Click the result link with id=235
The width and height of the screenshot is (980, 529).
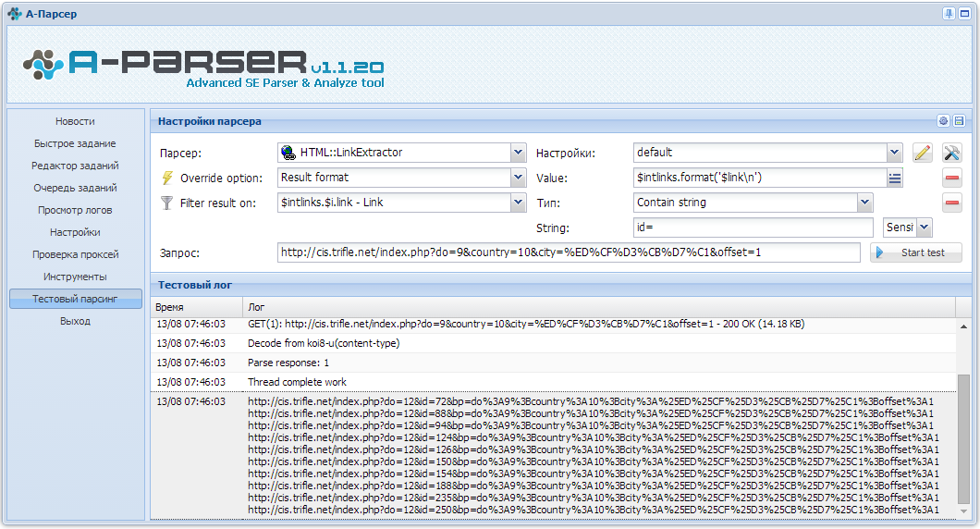[x=594, y=498]
